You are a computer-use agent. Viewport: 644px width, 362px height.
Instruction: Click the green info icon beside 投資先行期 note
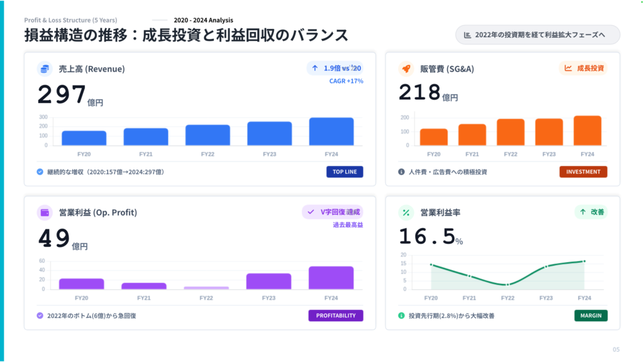(x=401, y=315)
